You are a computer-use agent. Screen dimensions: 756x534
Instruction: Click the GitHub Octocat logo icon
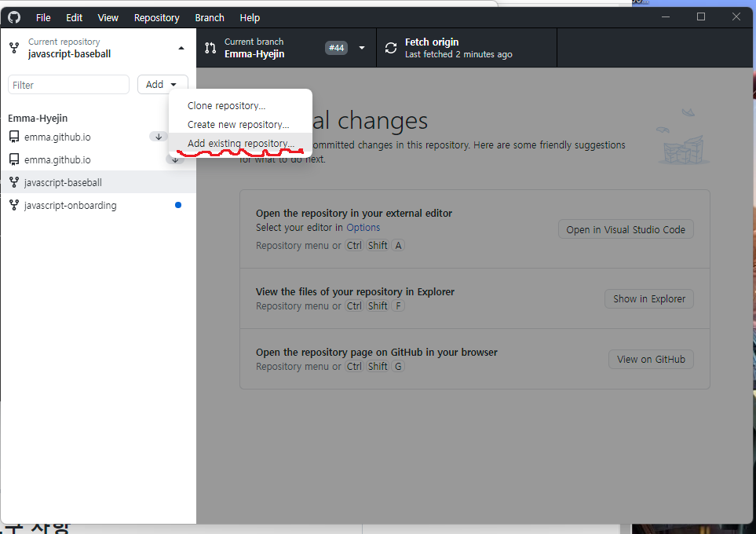pyautogui.click(x=14, y=17)
